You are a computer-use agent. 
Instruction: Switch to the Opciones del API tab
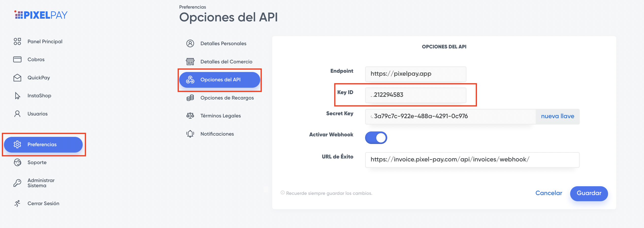pos(220,80)
